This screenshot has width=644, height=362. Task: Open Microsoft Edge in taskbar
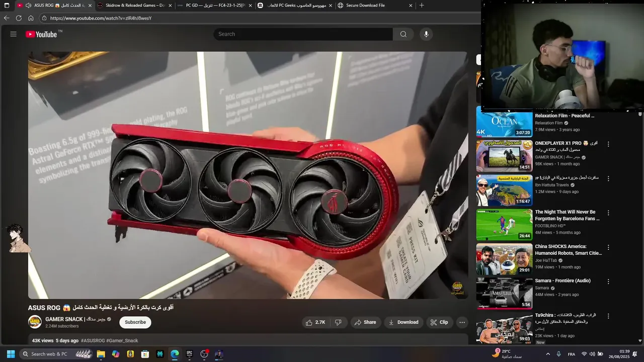pyautogui.click(x=175, y=354)
